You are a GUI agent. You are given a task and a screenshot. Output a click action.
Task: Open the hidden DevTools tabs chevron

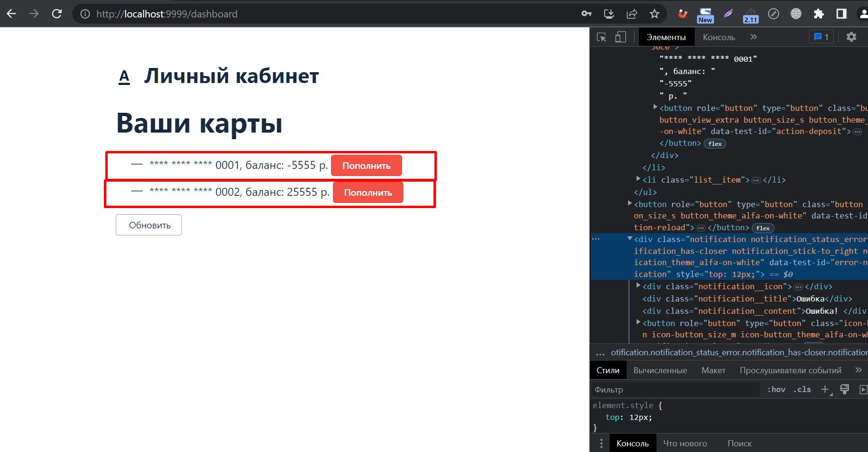tap(754, 36)
